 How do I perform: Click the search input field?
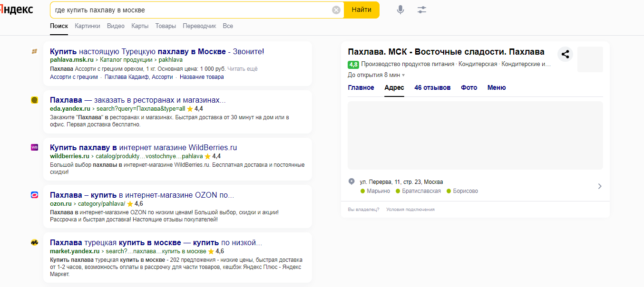190,10
